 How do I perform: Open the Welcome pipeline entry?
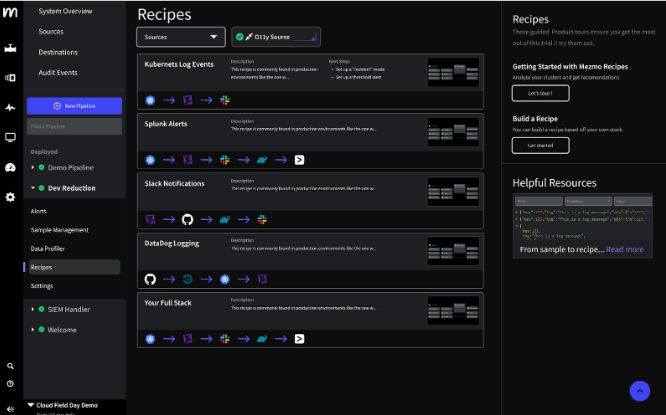pyautogui.click(x=62, y=330)
